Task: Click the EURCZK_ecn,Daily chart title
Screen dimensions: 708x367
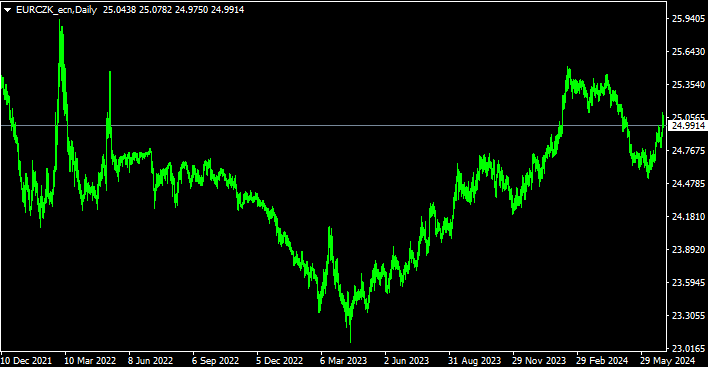Action: (x=56, y=10)
